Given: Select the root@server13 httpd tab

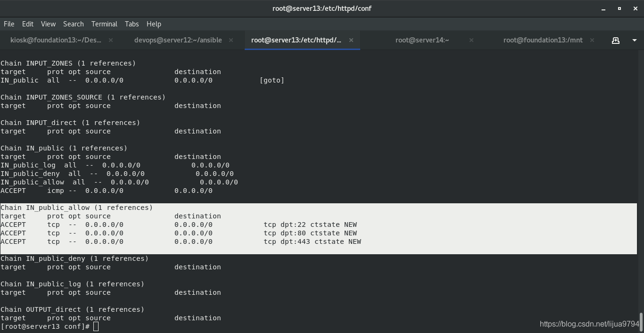Looking at the screenshot, I should click(x=296, y=40).
